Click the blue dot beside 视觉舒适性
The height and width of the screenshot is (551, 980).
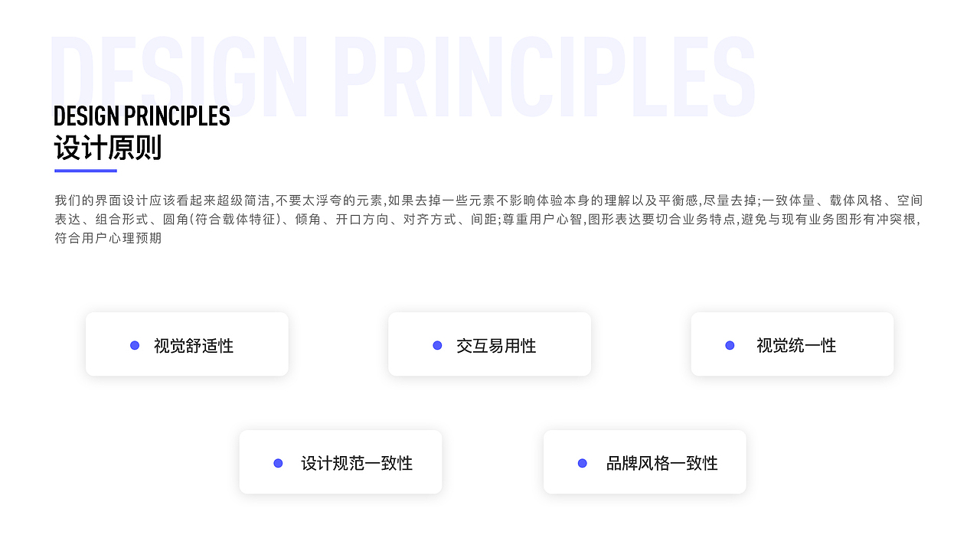pyautogui.click(x=135, y=345)
